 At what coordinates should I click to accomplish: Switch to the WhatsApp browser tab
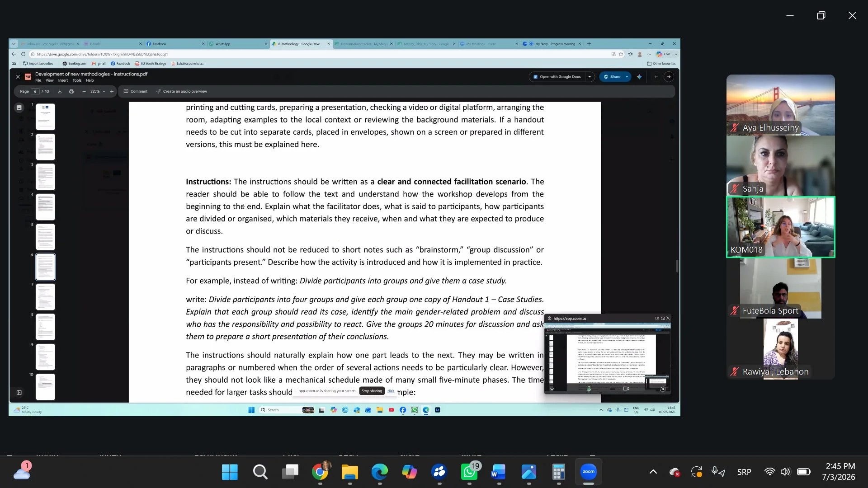coord(238,44)
